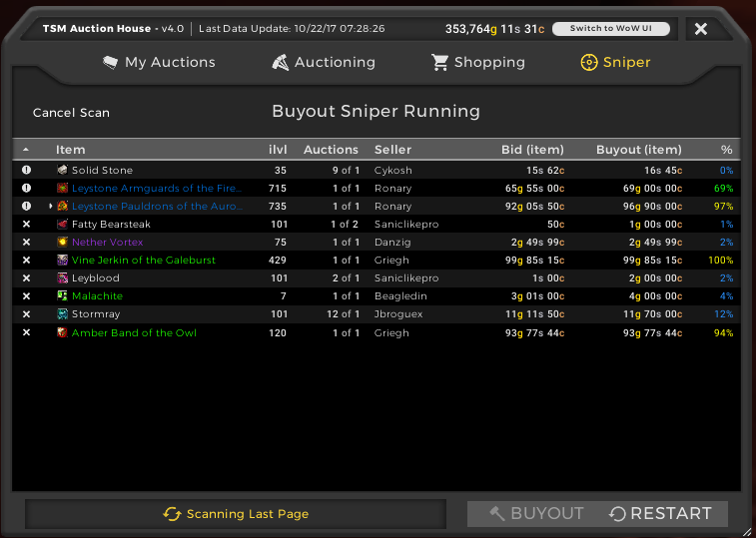This screenshot has height=538, width=756.
Task: Select the Stormray item name
Action: click(x=96, y=313)
